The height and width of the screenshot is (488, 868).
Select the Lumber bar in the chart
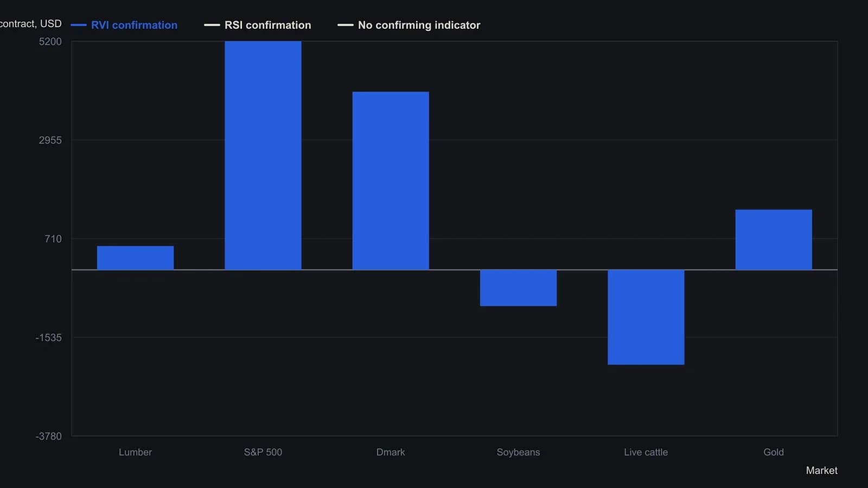point(135,258)
